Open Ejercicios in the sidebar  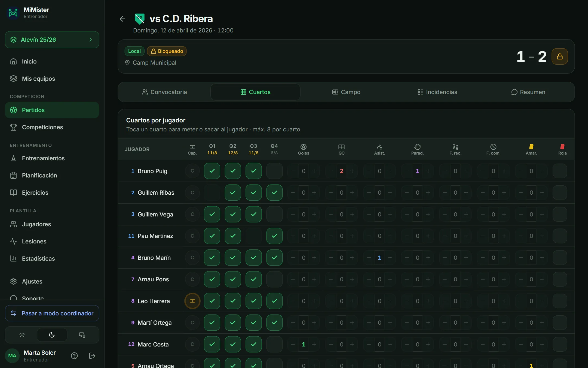coord(52,192)
